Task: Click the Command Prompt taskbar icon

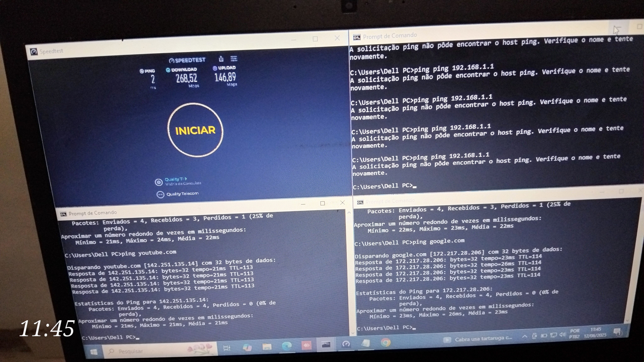Action: click(326, 345)
